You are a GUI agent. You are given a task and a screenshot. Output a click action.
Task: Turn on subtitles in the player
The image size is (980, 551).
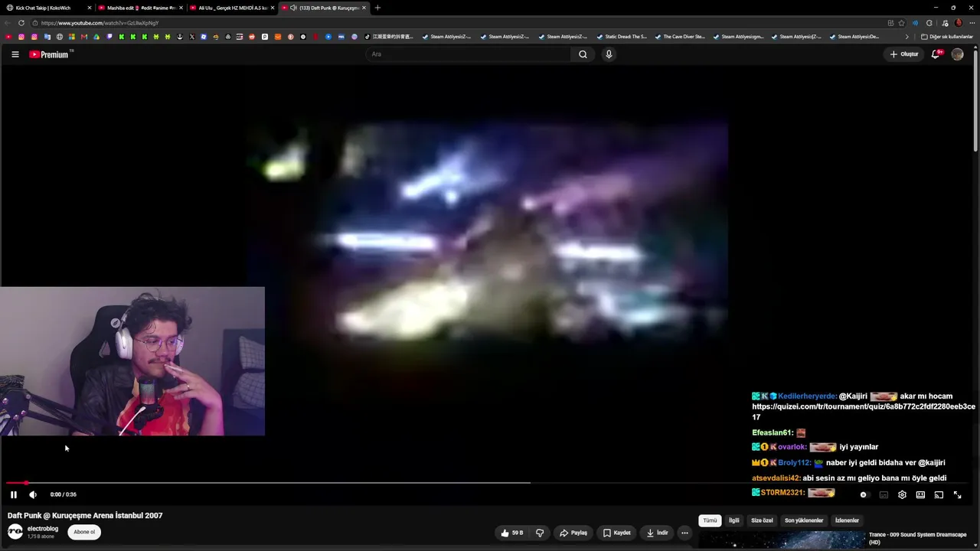884,494
